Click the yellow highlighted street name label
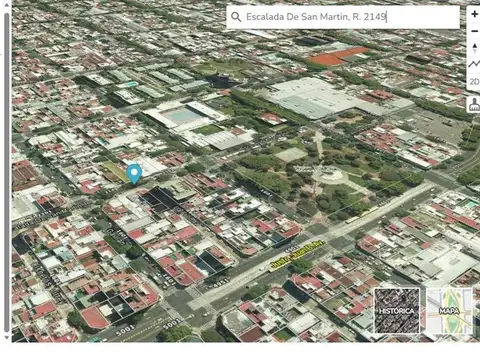Screen dimensions: 480x360 click(x=297, y=256)
